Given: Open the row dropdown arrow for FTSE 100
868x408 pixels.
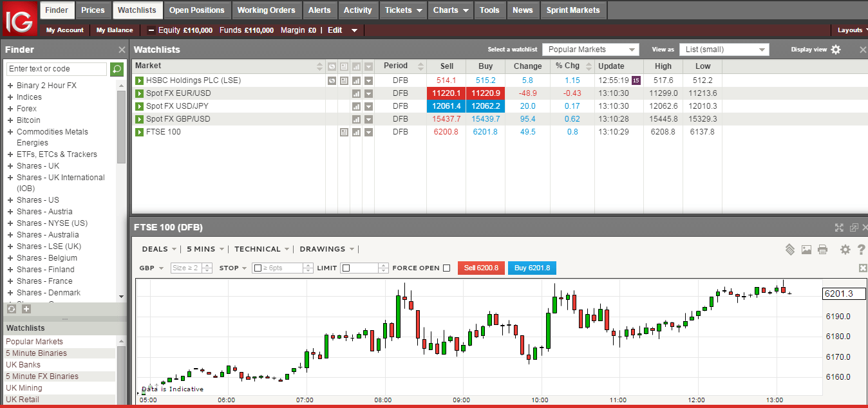Looking at the screenshot, I should pos(368,132).
